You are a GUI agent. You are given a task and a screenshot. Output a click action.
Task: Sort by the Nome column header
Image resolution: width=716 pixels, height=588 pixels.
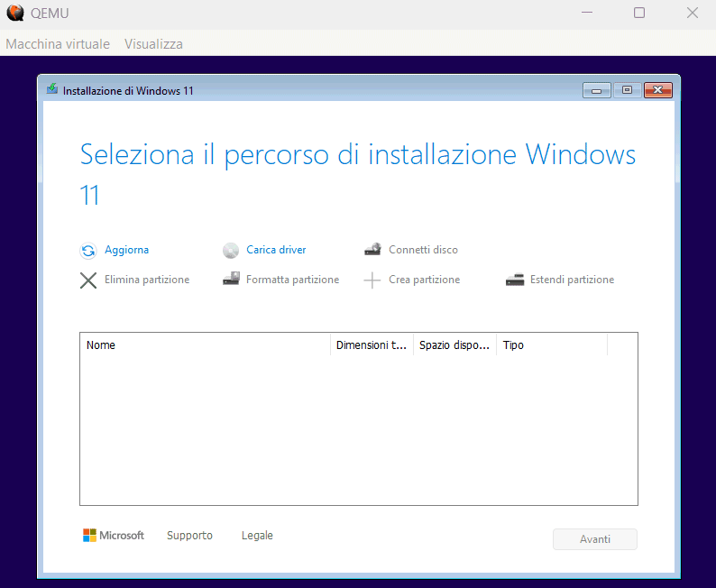(205, 345)
